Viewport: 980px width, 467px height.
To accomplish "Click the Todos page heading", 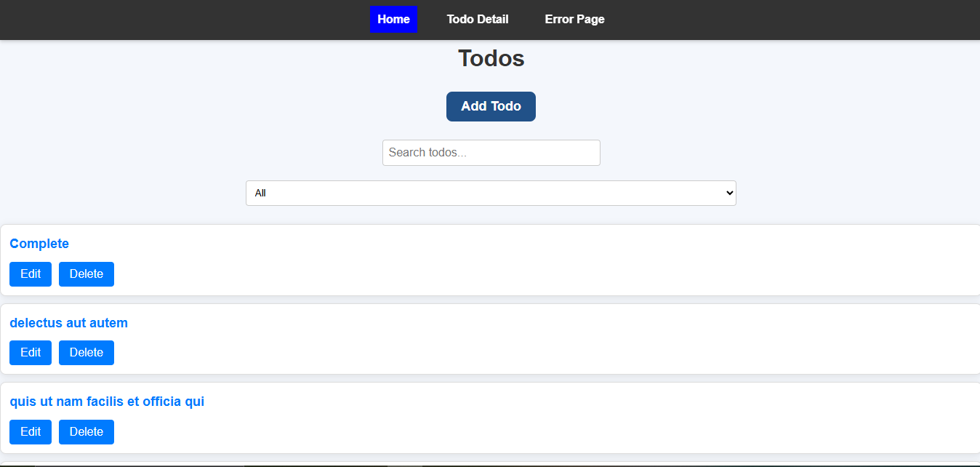I will pyautogui.click(x=491, y=58).
